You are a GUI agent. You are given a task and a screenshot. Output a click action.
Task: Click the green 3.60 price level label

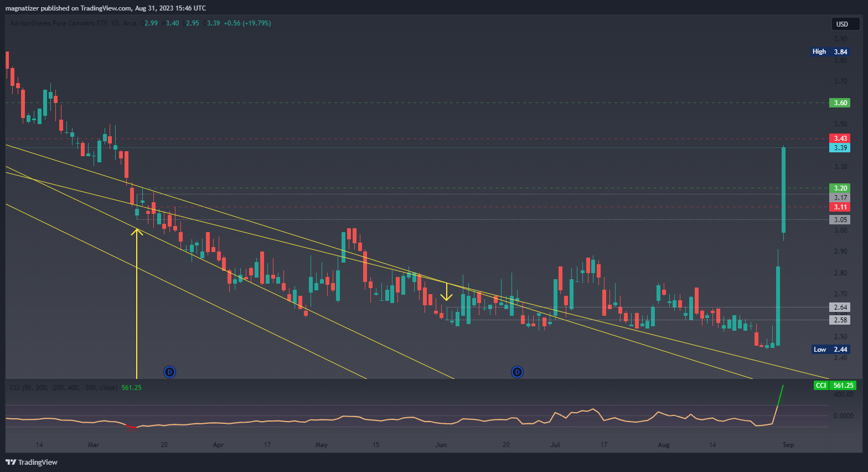[x=840, y=103]
